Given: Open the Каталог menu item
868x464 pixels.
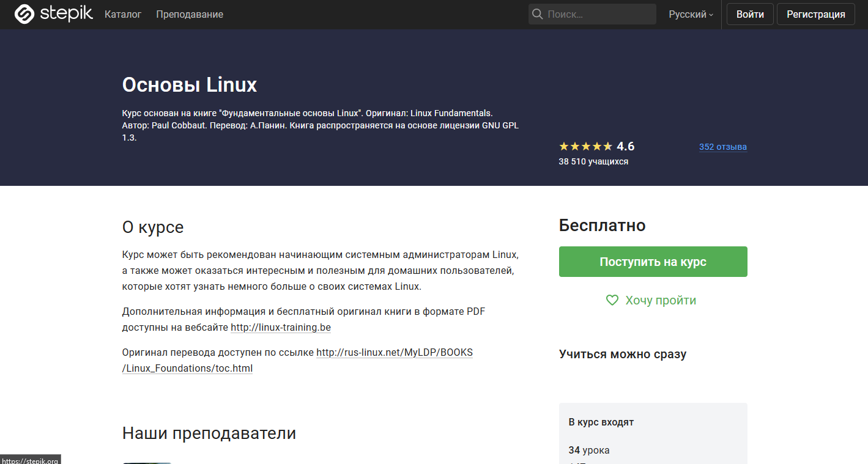Looking at the screenshot, I should 123,14.
